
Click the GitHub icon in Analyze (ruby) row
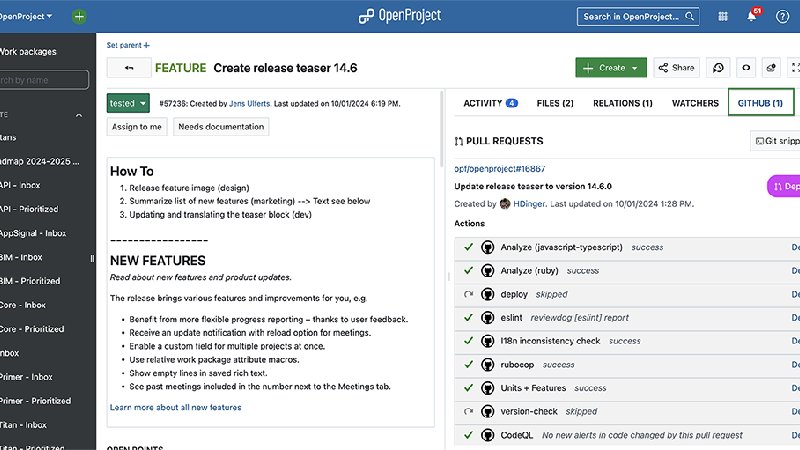(x=488, y=271)
